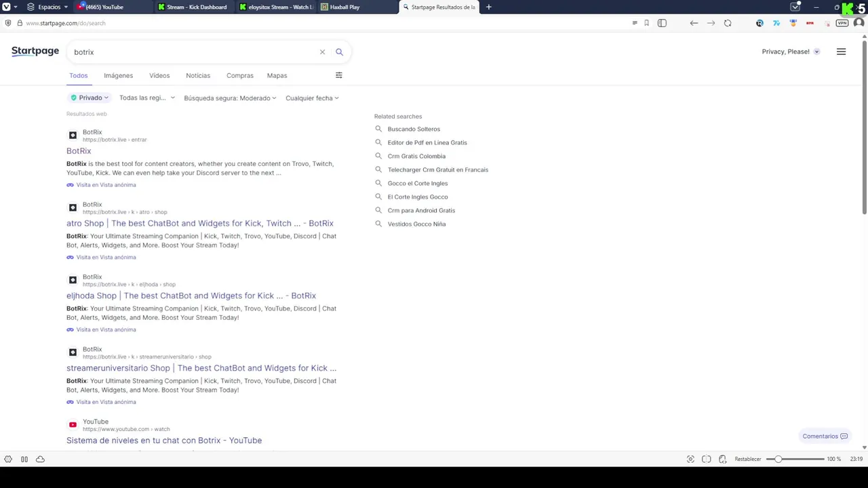Image resolution: width=868 pixels, height=488 pixels.
Task: Click the page tiling icon in the status bar
Action: [x=707, y=459]
